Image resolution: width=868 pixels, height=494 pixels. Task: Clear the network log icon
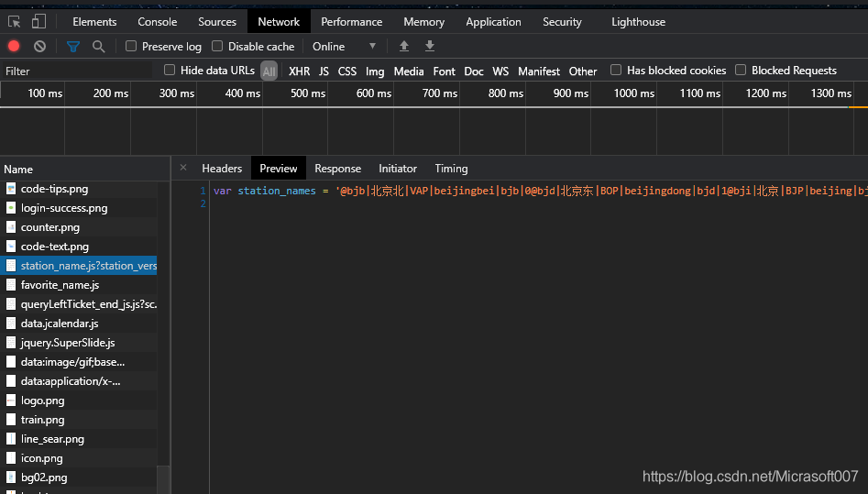click(x=39, y=47)
